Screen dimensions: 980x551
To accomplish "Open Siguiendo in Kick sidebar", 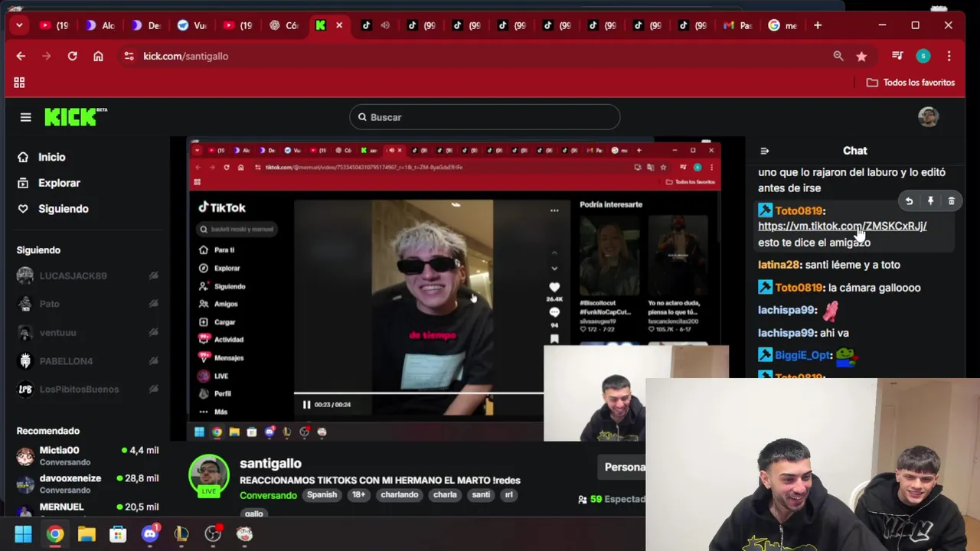I will pos(64,209).
